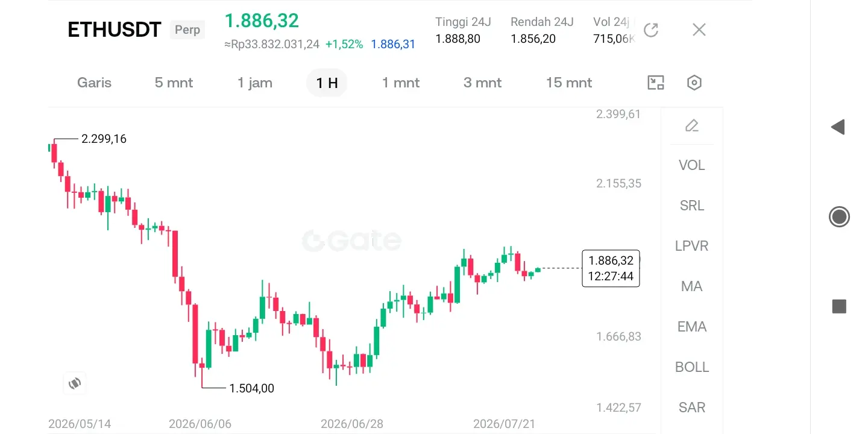Tap the round logo icon on chart
This screenshot has width=868, height=434.
(75, 383)
